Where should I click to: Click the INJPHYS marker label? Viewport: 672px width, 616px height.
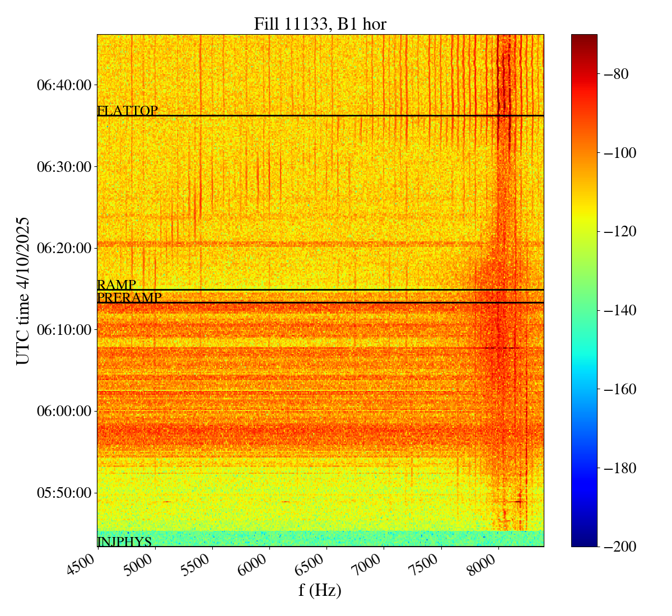click(x=124, y=542)
